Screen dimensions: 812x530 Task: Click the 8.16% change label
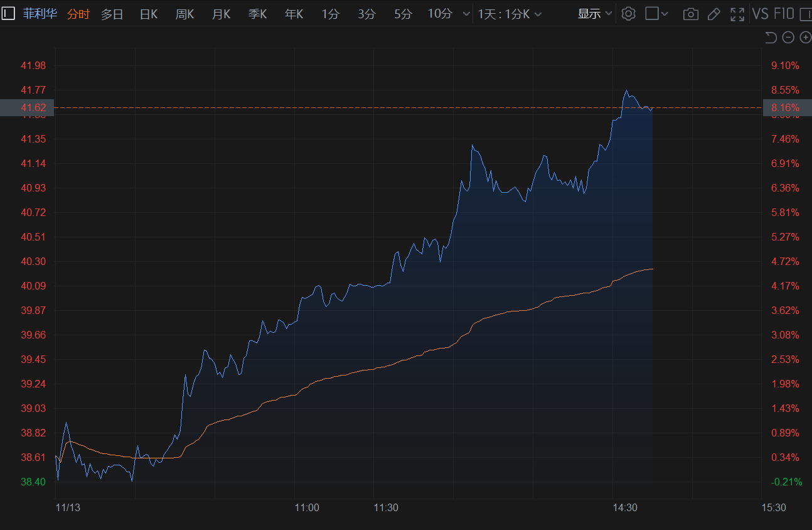pyautogui.click(x=785, y=108)
